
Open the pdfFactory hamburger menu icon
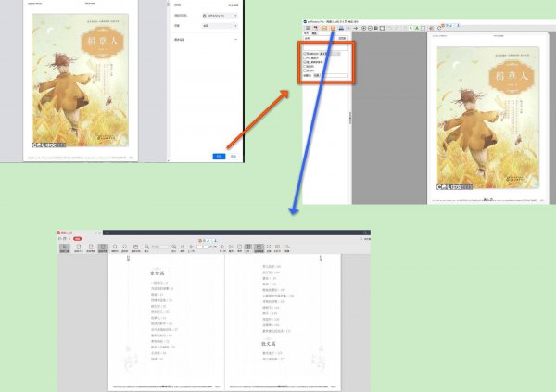tap(308, 28)
